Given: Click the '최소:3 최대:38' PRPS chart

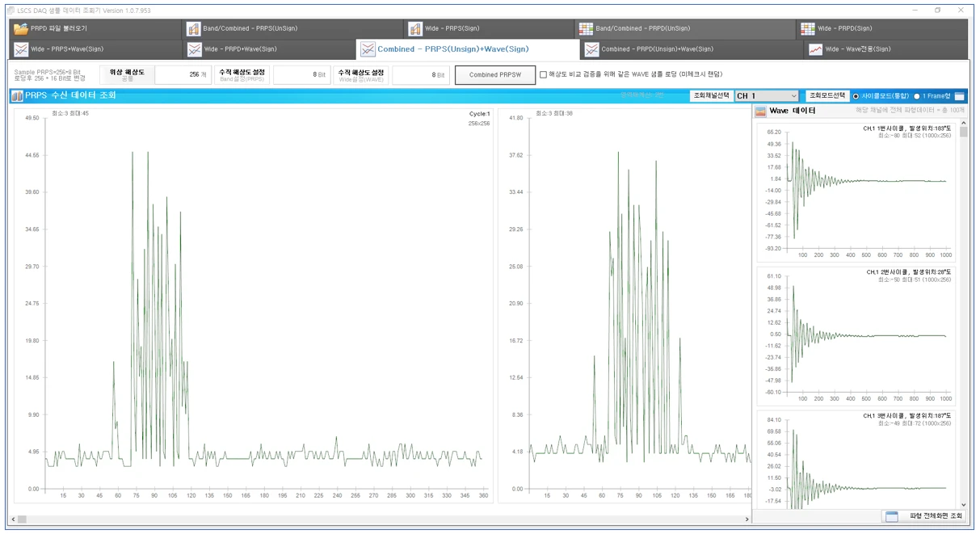Looking at the screenshot, I should [625, 305].
